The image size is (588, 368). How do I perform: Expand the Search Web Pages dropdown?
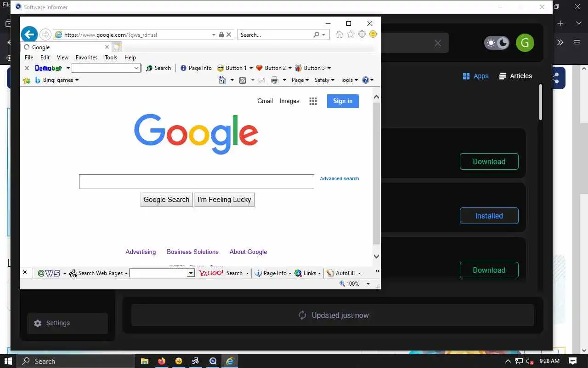coord(126,273)
